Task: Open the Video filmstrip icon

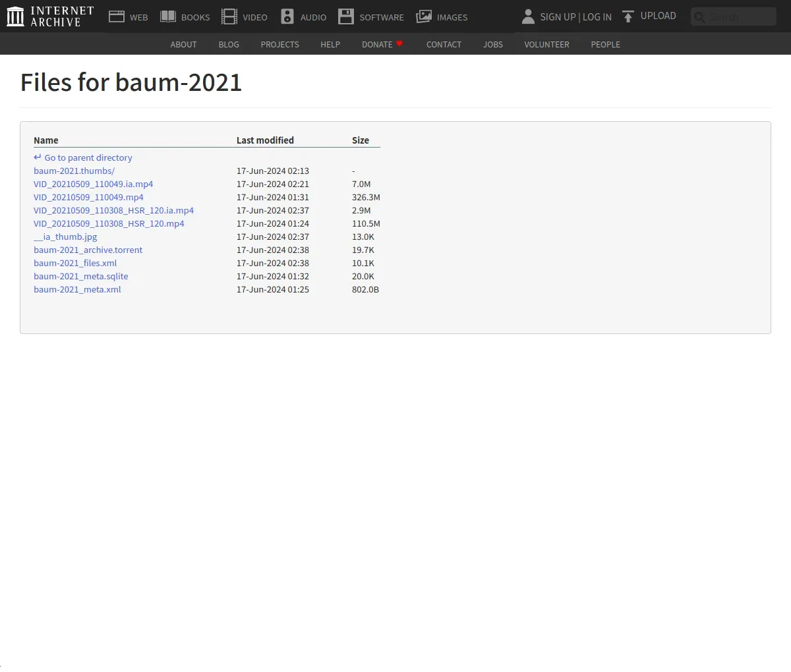Action: point(229,16)
